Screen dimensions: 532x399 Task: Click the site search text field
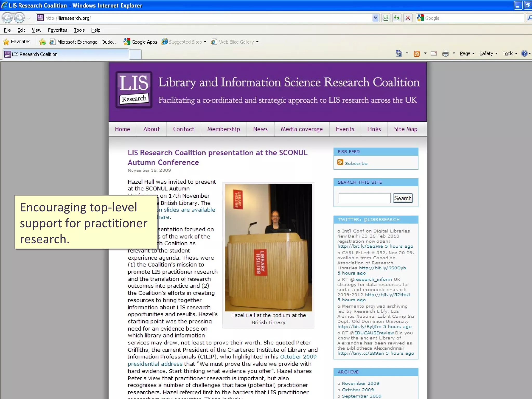coord(364,198)
